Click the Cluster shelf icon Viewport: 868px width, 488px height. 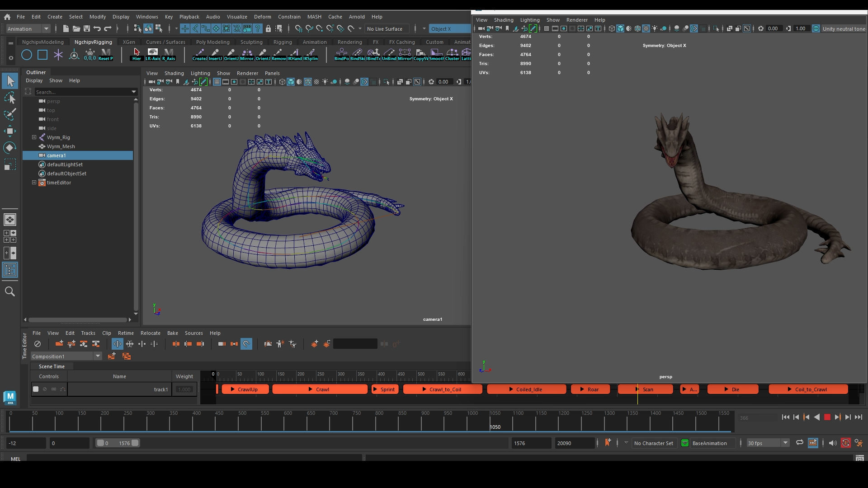(452, 55)
